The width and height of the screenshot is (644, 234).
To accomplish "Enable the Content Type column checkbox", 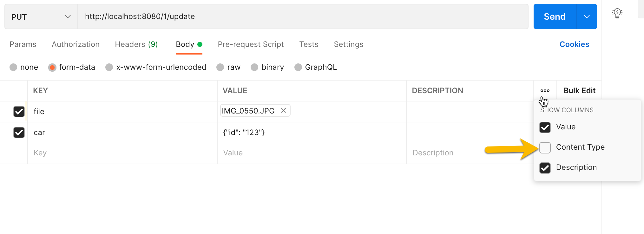I will [x=545, y=147].
